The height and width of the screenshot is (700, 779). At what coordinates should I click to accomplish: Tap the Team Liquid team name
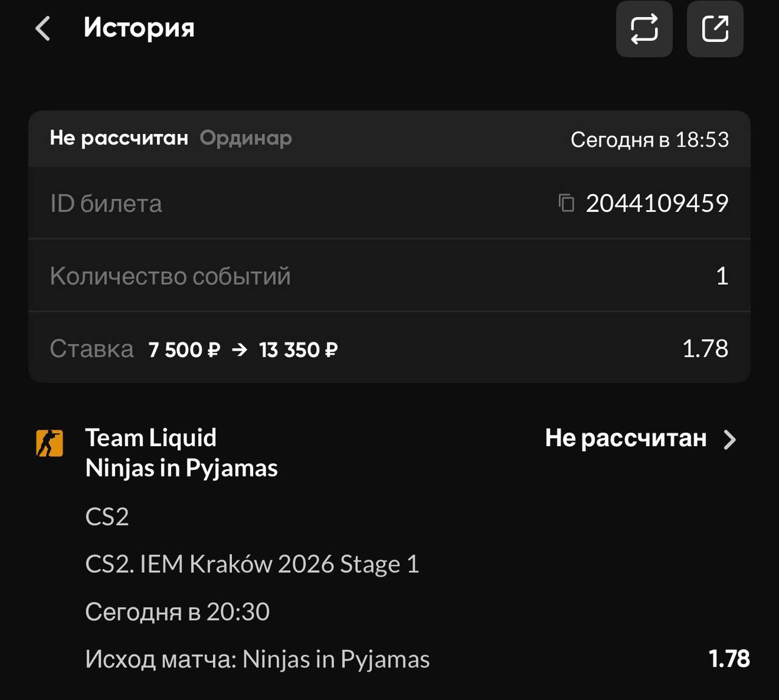pyautogui.click(x=151, y=438)
